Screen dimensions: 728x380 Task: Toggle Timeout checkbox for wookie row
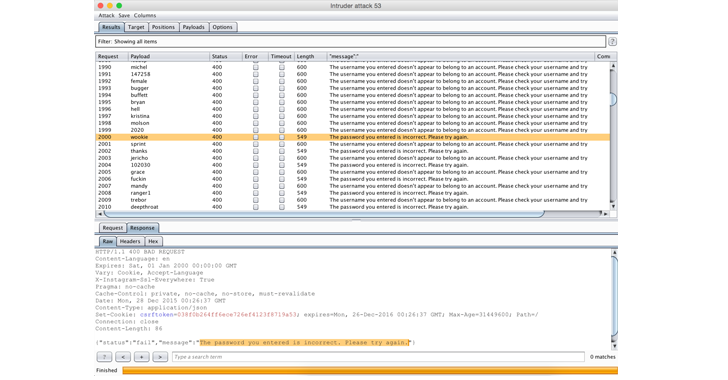pyautogui.click(x=281, y=137)
